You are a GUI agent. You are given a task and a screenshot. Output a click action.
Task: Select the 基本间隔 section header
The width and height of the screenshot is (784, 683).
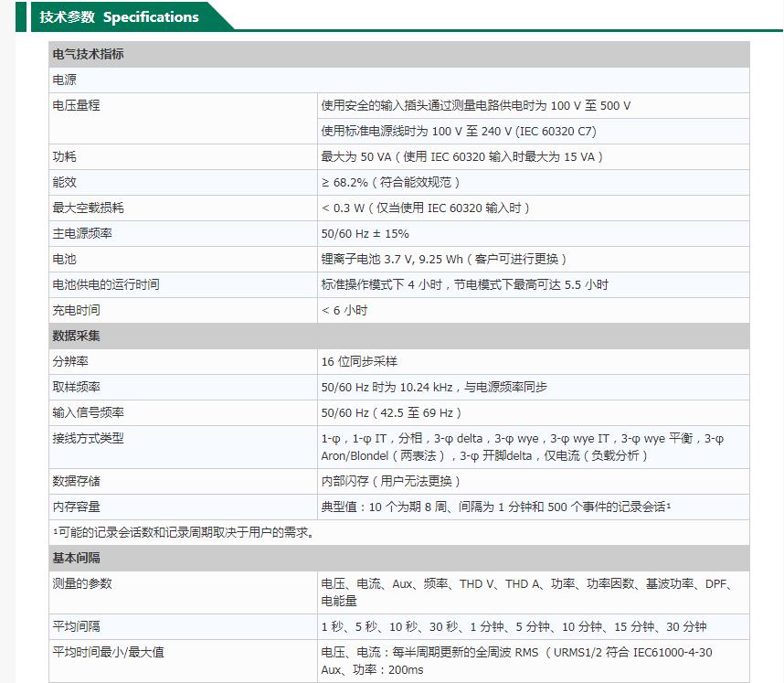77,558
